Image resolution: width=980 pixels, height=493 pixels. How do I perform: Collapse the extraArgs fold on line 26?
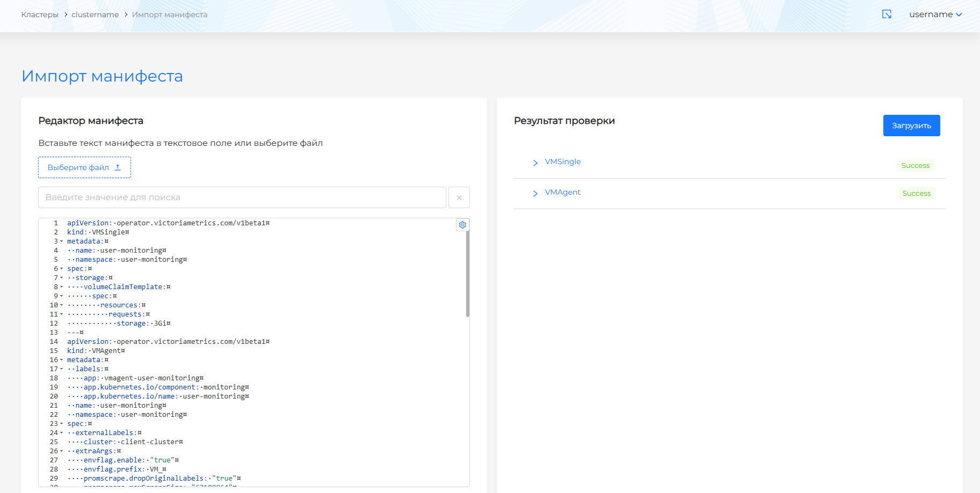coord(61,451)
